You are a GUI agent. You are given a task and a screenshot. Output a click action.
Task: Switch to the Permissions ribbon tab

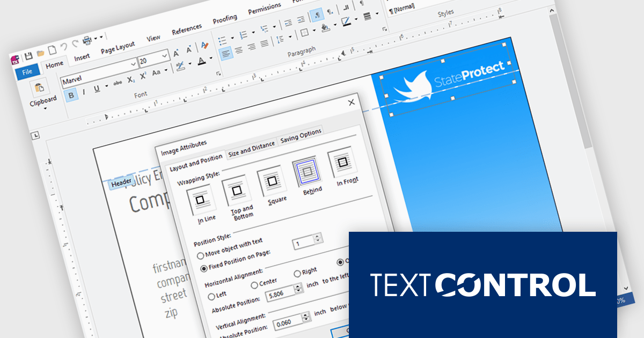click(264, 9)
